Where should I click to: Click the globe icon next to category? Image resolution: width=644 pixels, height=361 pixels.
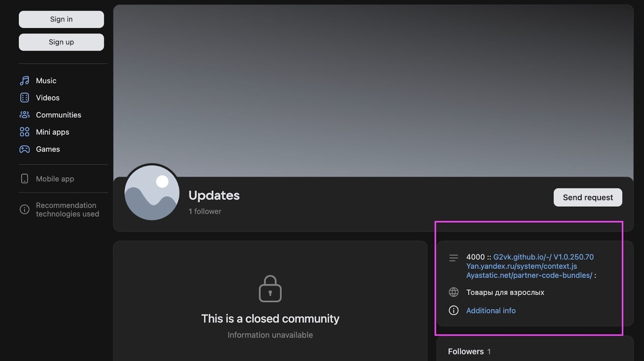point(454,292)
